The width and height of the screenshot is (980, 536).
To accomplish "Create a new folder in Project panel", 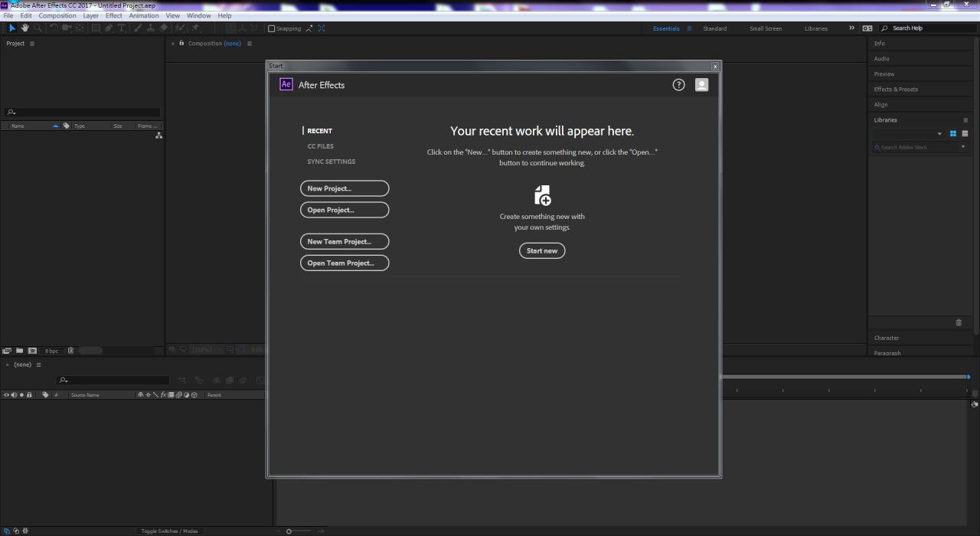I will tap(20, 351).
